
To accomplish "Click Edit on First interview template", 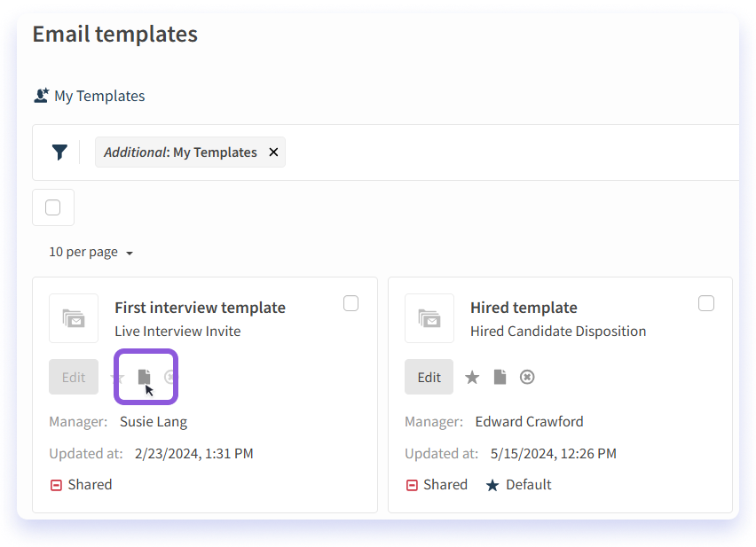I will pos(74,377).
